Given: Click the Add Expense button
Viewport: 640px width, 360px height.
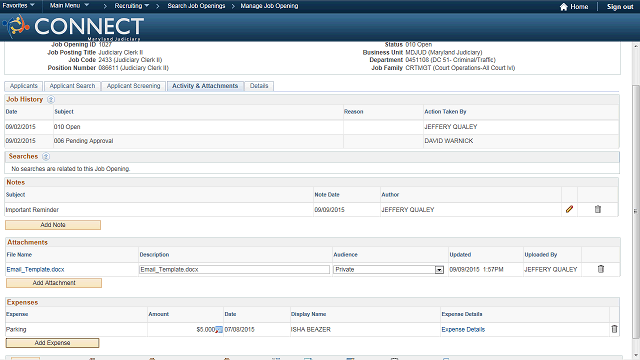Looking at the screenshot, I should point(52,343).
